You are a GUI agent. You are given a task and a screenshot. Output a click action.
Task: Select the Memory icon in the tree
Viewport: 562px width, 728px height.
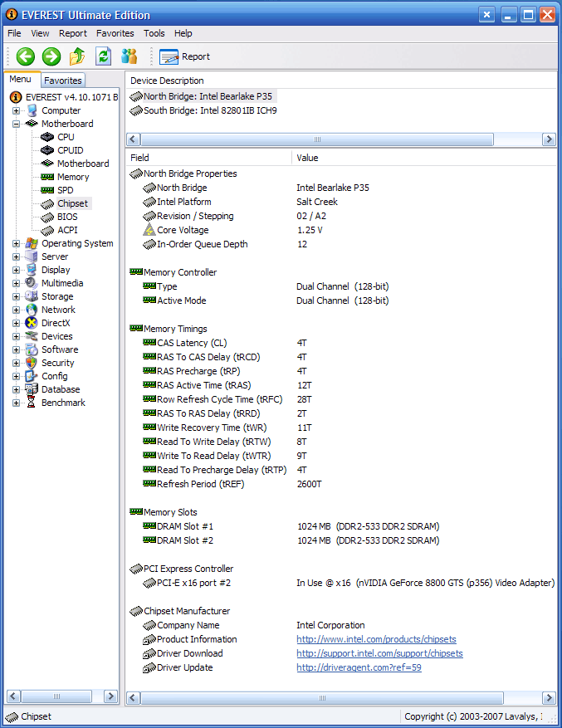point(47,177)
